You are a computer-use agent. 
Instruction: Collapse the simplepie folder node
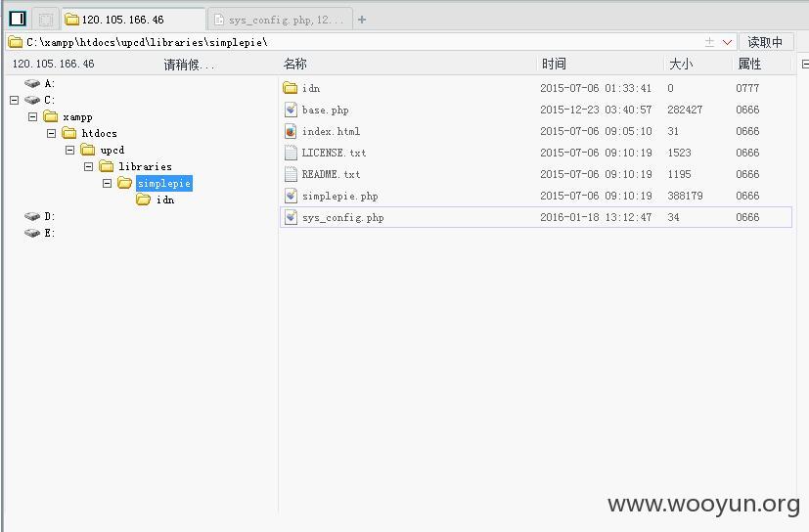tap(107, 183)
